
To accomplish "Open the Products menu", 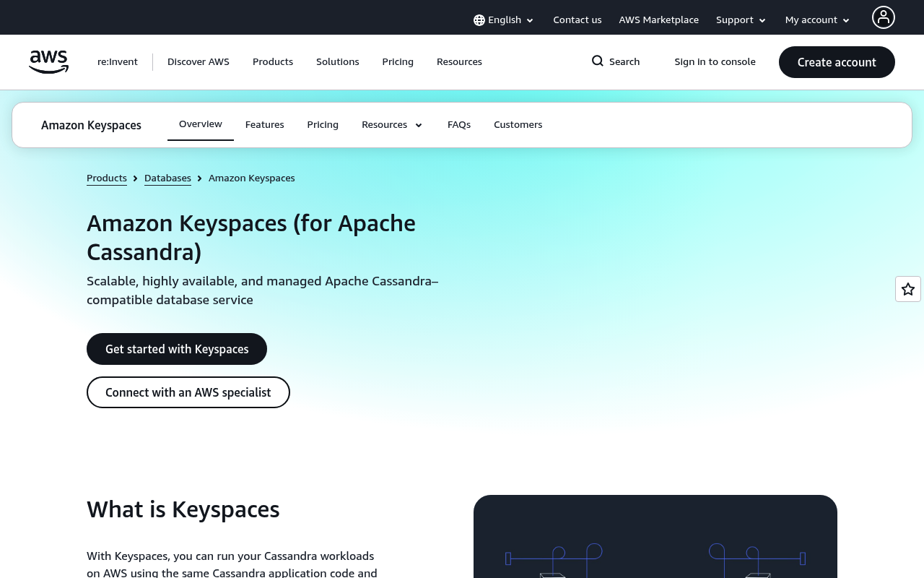I will tap(273, 62).
